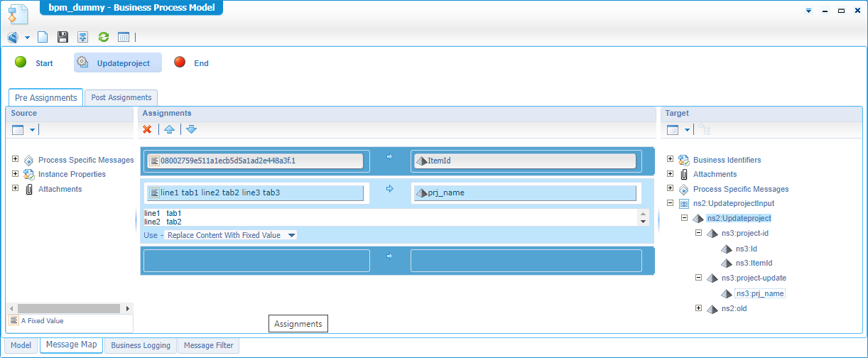The image size is (868, 358).
Task: Expand Business Identifiers in the Target tree
Action: coord(671,159)
